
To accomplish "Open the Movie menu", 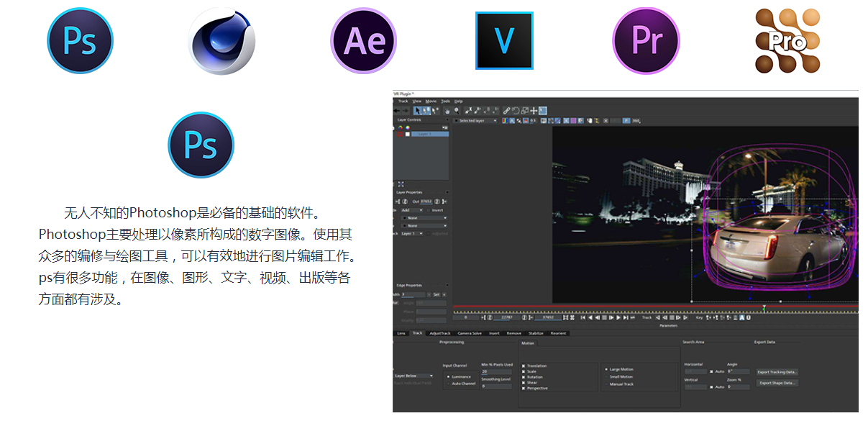I will 431,101.
